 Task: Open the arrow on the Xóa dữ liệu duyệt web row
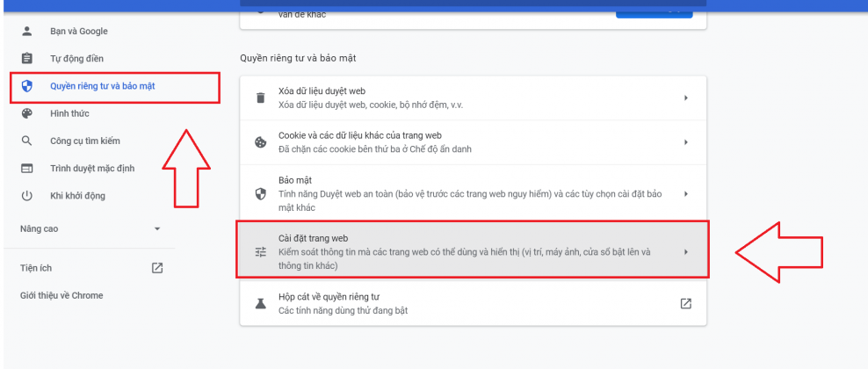pyautogui.click(x=685, y=98)
